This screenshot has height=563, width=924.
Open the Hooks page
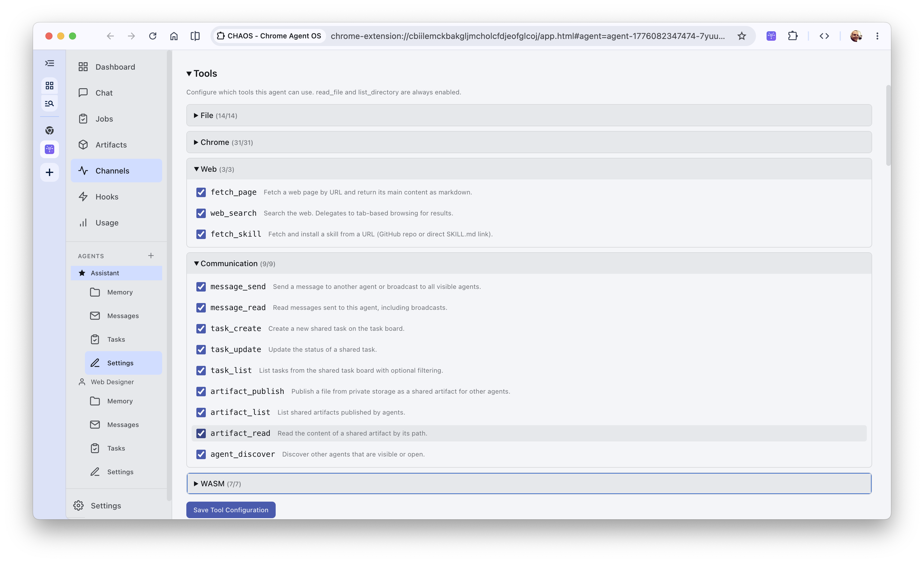pos(116,197)
